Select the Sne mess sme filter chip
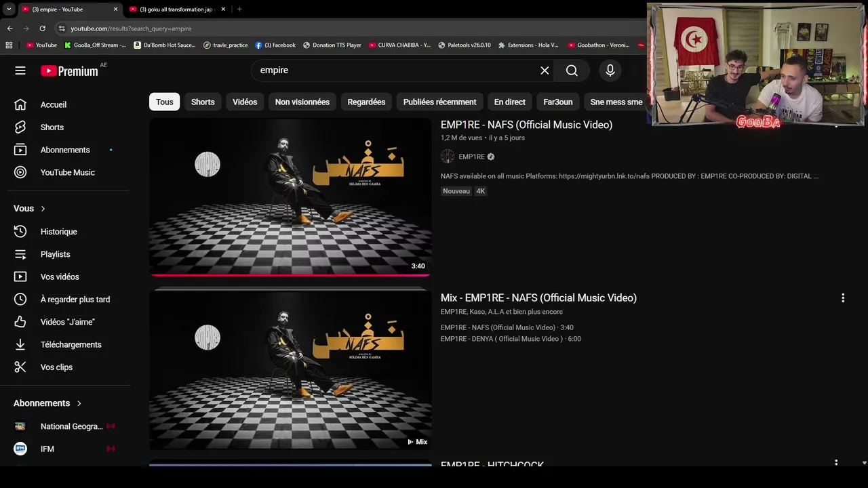This screenshot has height=488, width=868. [616, 102]
